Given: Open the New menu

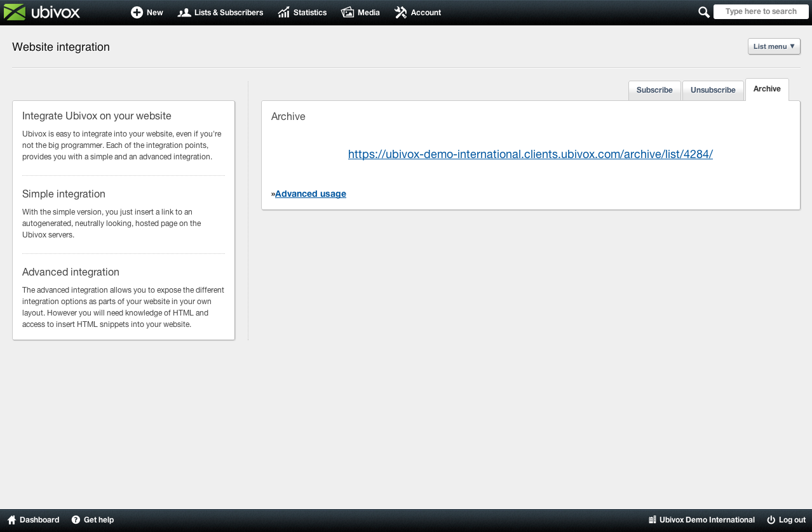Looking at the screenshot, I should pos(147,12).
